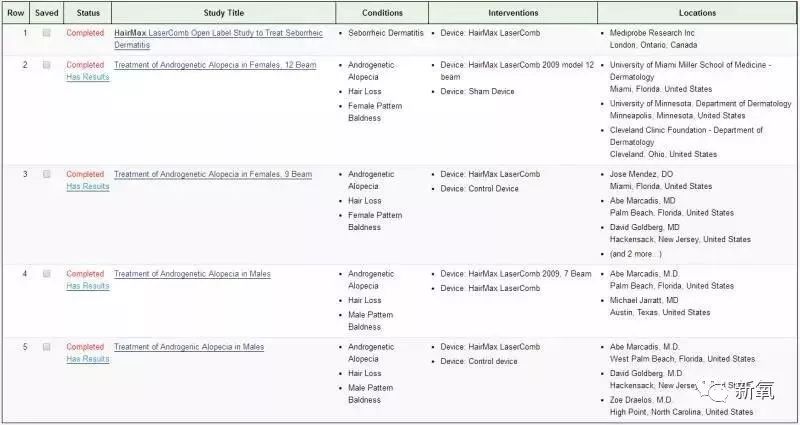Tick the Saved checkbox for row 3
Image resolution: width=800 pixels, height=425 pixels.
(x=46, y=174)
